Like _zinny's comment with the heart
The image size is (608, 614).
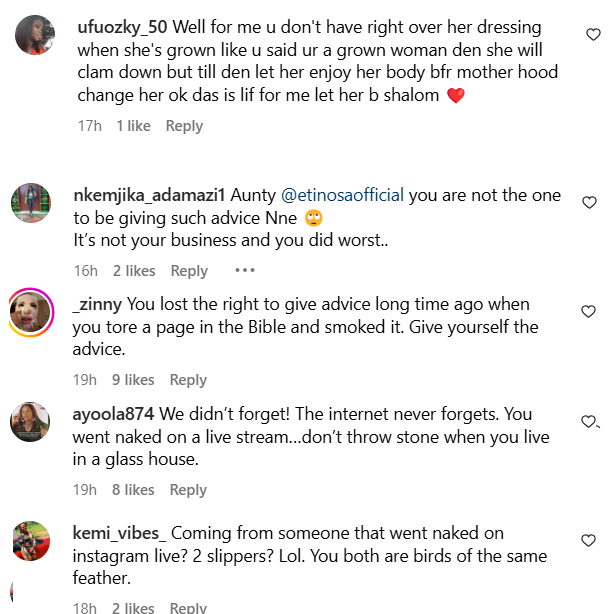coord(590,312)
